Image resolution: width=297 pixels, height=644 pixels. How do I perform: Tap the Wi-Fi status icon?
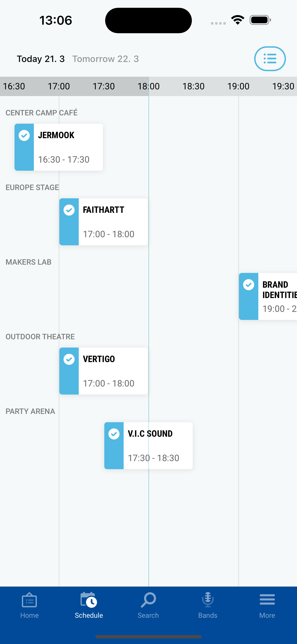[238, 20]
